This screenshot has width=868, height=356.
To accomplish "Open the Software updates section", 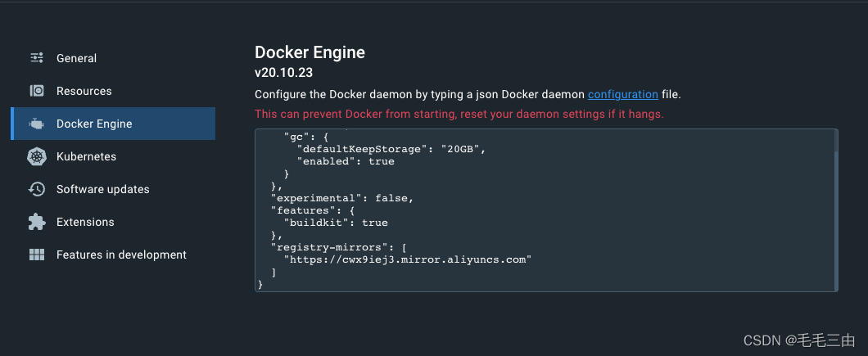I will 103,189.
